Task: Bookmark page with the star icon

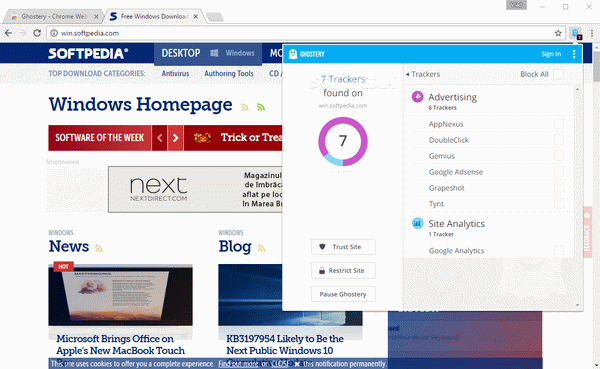Action: point(558,33)
